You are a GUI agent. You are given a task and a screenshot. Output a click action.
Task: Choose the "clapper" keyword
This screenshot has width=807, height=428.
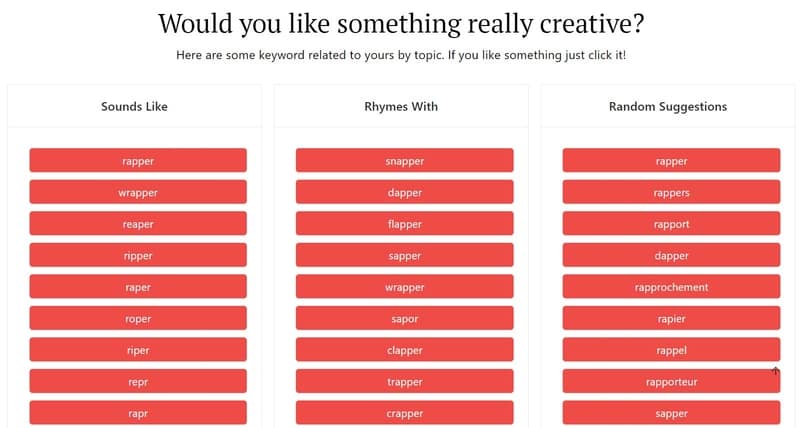[x=404, y=350]
